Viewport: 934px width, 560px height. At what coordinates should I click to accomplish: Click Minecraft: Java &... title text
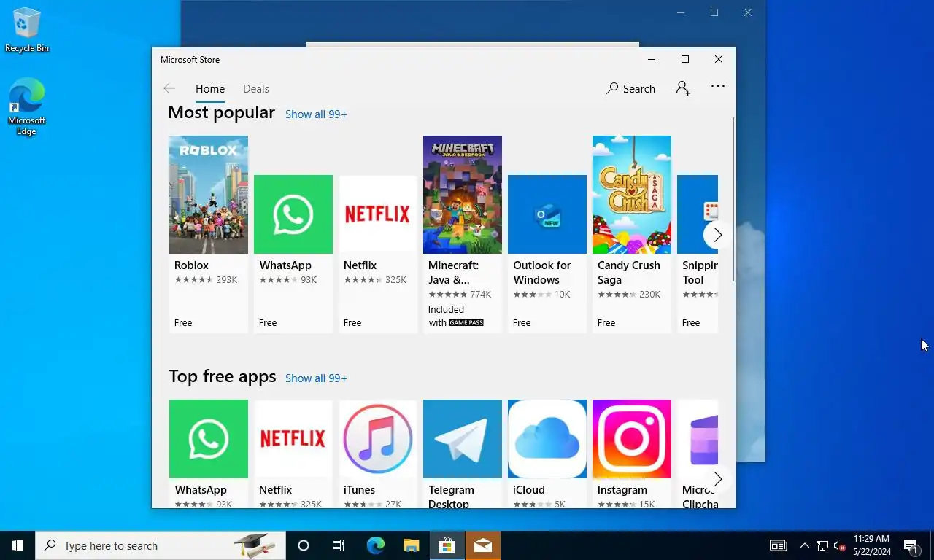453,273
